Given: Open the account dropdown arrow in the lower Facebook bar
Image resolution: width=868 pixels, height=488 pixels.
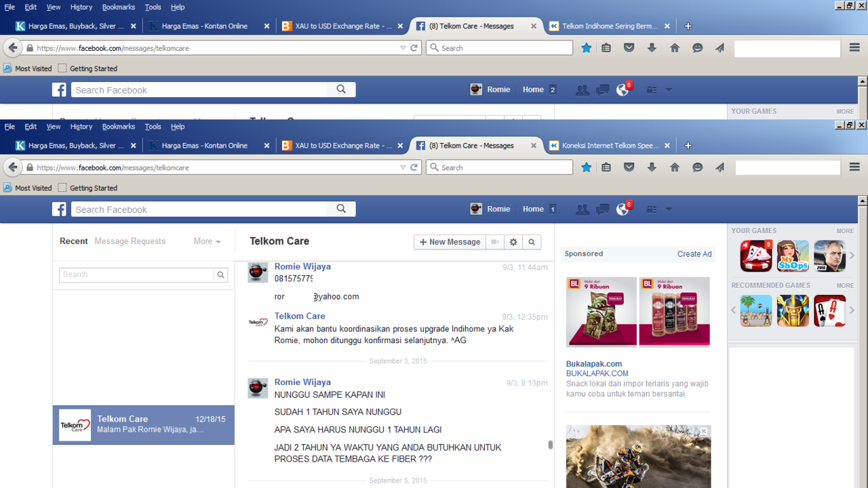Looking at the screenshot, I should [x=669, y=209].
